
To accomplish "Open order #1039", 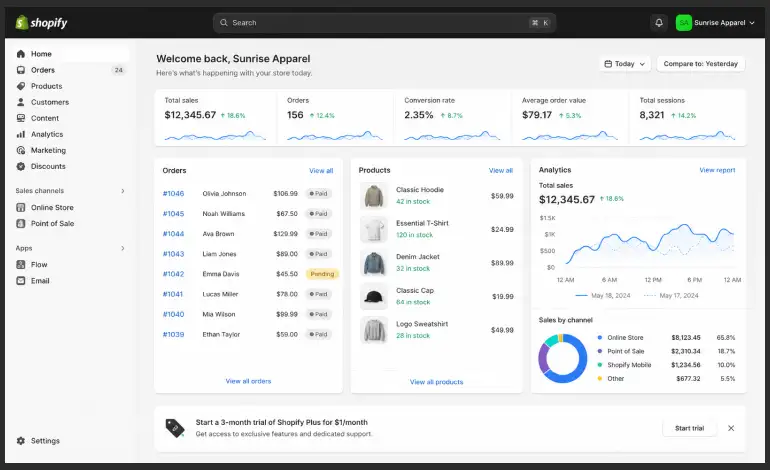I will (x=173, y=334).
